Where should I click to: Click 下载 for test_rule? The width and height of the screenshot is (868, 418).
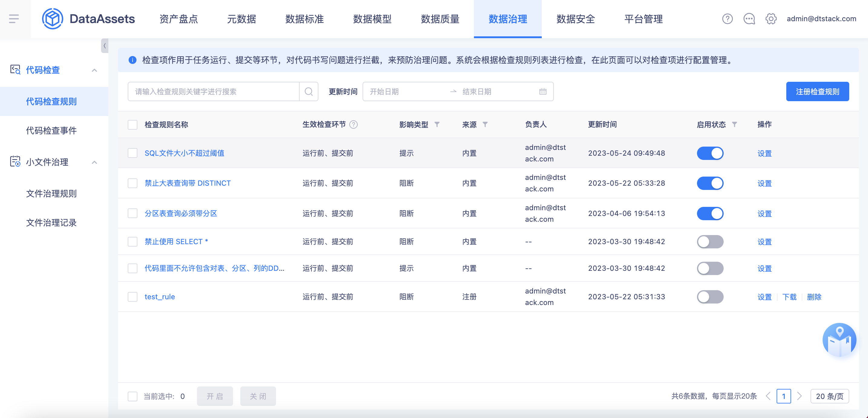click(790, 297)
